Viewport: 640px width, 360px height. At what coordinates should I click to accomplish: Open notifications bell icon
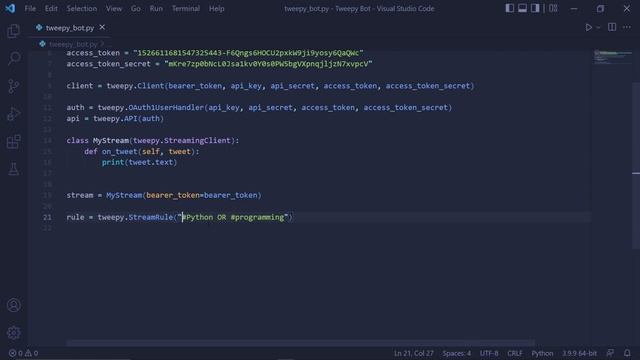click(x=627, y=353)
